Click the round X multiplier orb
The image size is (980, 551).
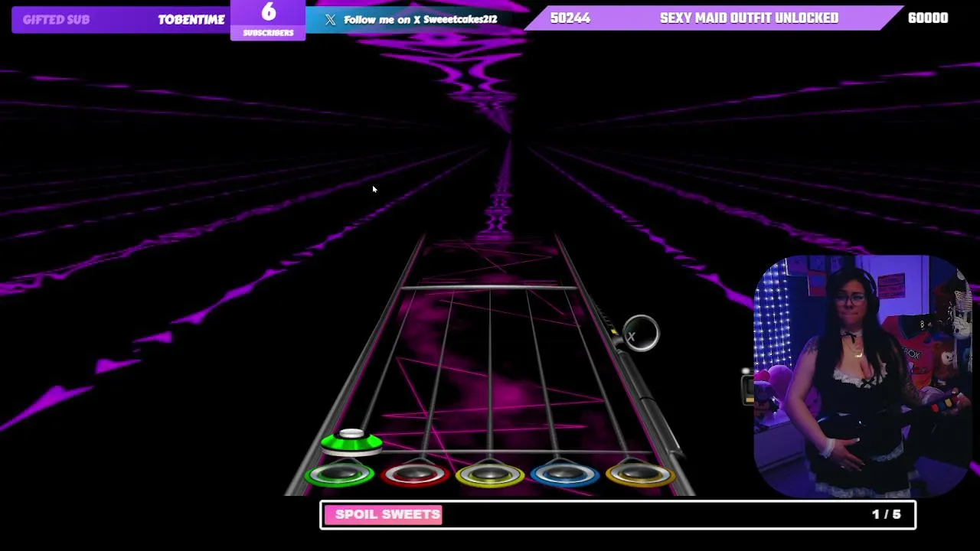coord(640,334)
